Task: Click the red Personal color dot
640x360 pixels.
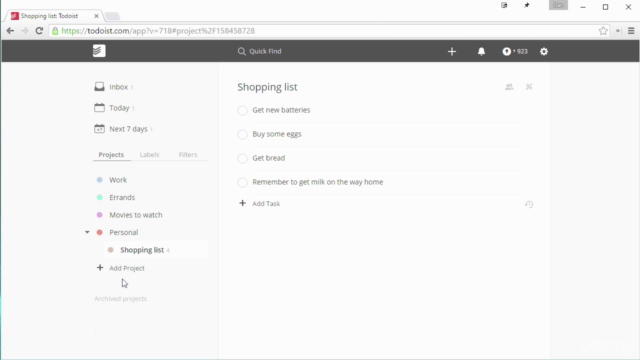Action: point(100,232)
